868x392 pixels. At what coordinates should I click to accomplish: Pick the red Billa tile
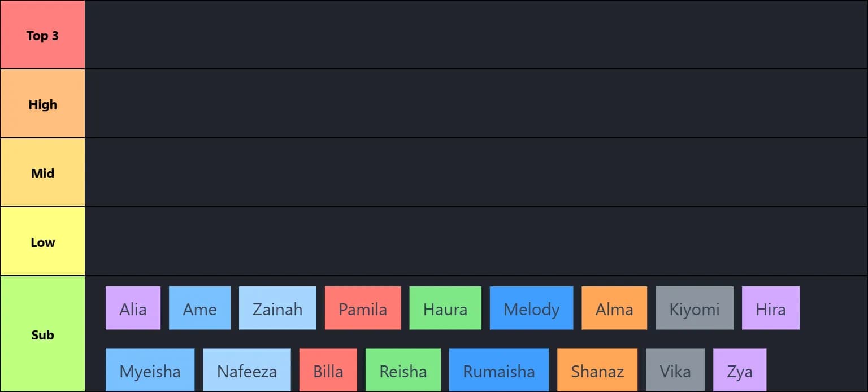pos(328,371)
